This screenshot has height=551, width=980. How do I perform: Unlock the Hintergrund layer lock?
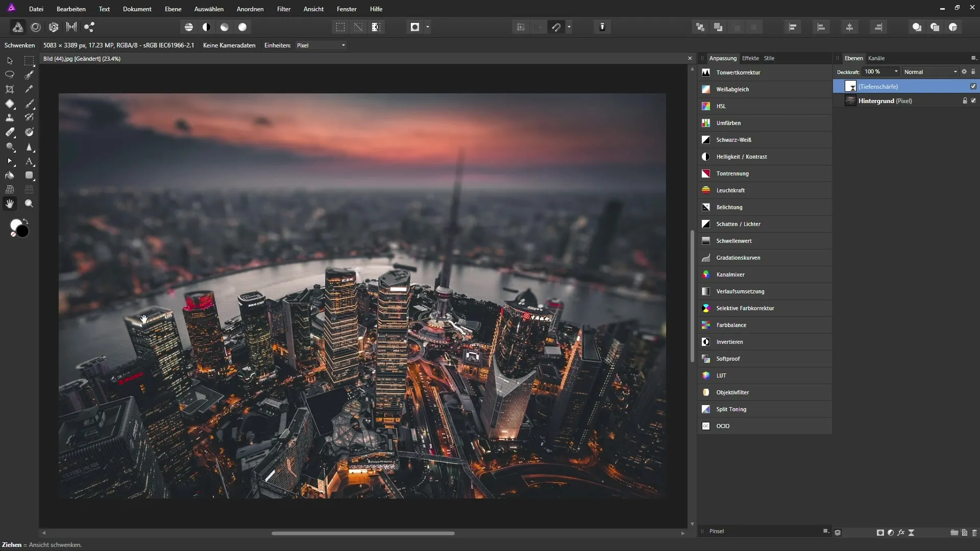pos(965,101)
